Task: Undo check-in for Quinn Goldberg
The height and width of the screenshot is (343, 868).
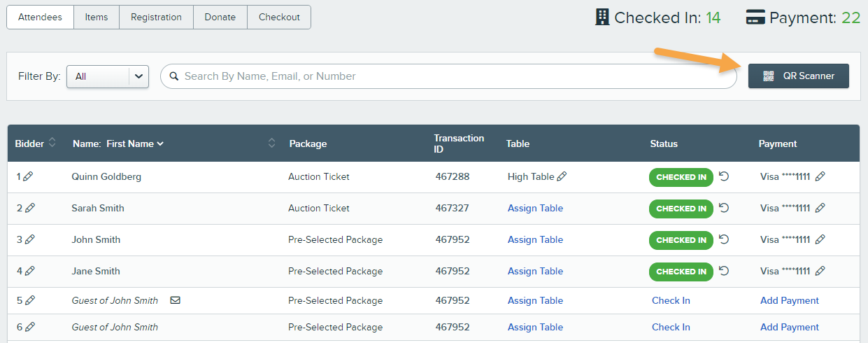Action: pos(724,176)
